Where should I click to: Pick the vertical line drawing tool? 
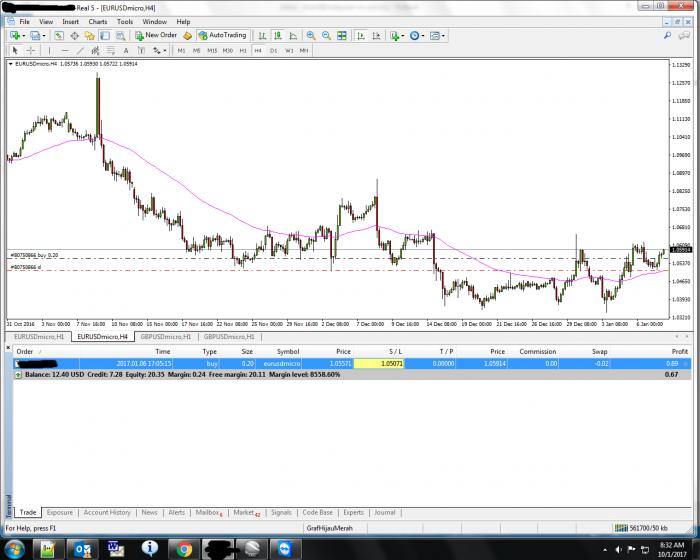tap(49, 50)
